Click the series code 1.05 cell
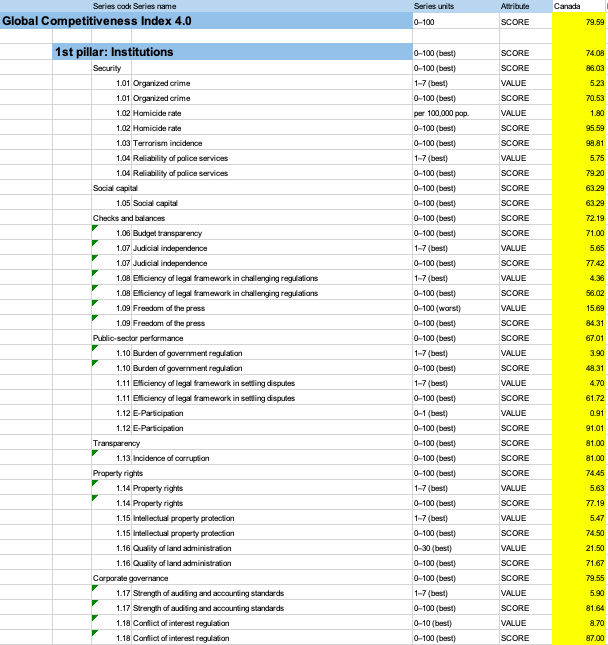The image size is (608, 645). [112, 203]
